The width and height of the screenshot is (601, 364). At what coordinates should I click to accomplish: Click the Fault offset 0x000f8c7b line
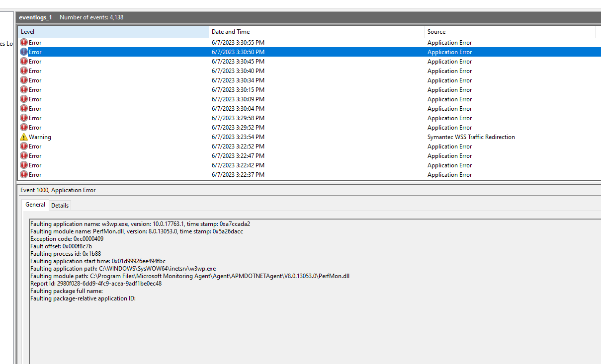point(61,246)
